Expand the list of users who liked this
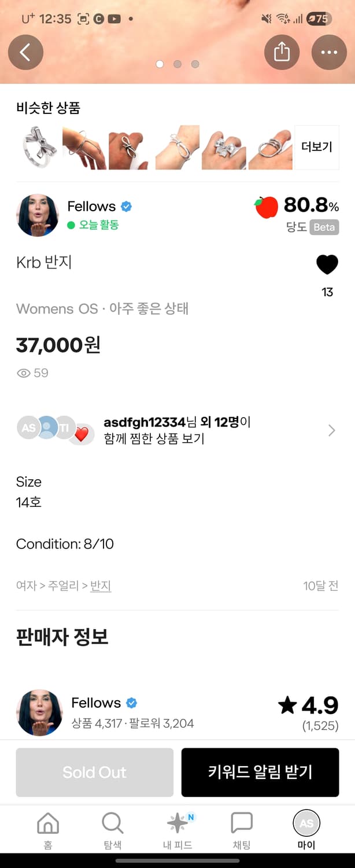Screen dimensions: 355x868 [x=330, y=430]
